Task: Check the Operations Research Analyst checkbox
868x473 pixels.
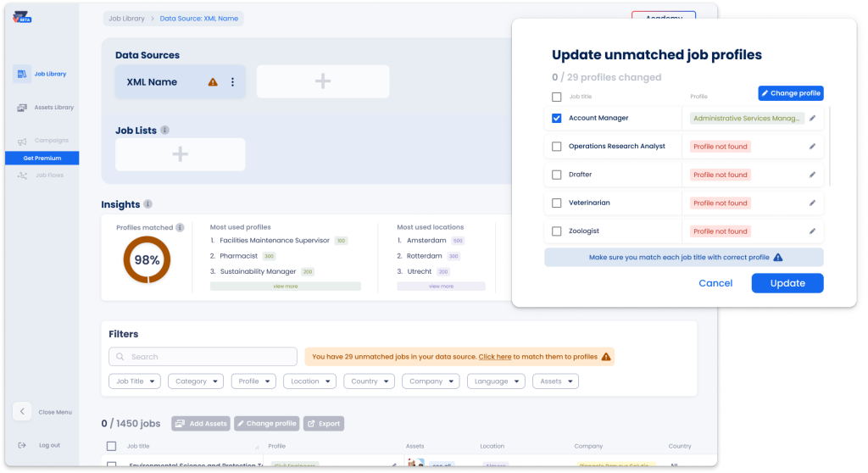Action: [557, 147]
